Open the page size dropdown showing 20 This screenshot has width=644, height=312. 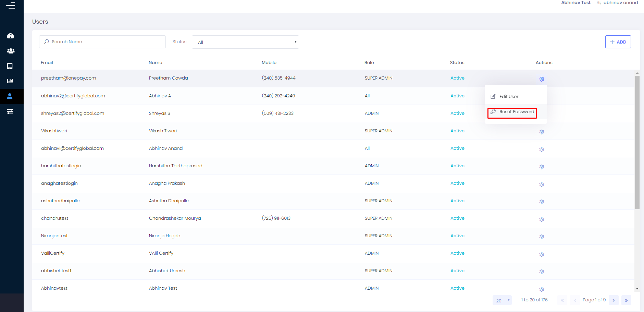(502, 300)
